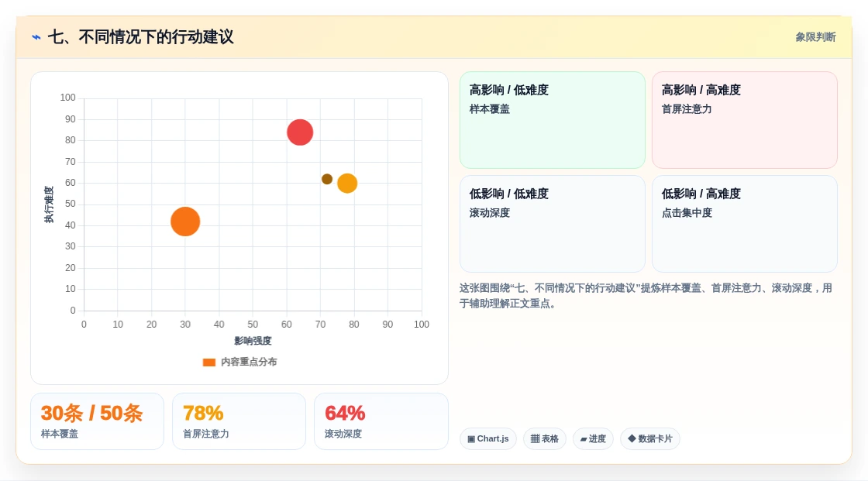
Task: Click the blue lightning icon beside the title
Action: pos(36,37)
